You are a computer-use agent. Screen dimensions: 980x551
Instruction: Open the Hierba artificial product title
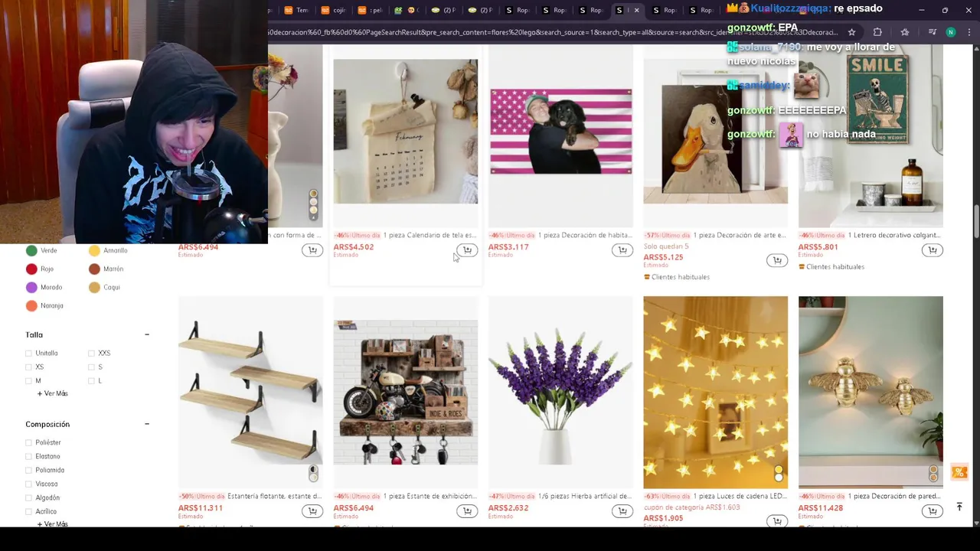[585, 496]
